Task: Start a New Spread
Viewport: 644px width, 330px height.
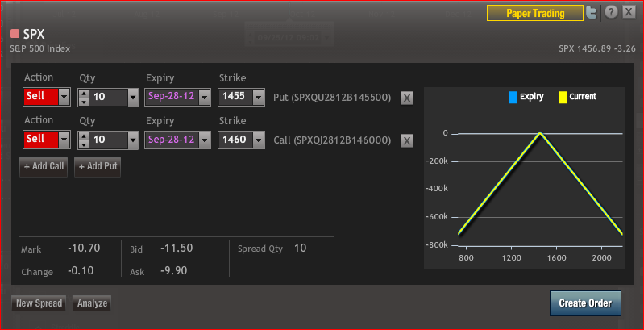Action: coord(39,303)
